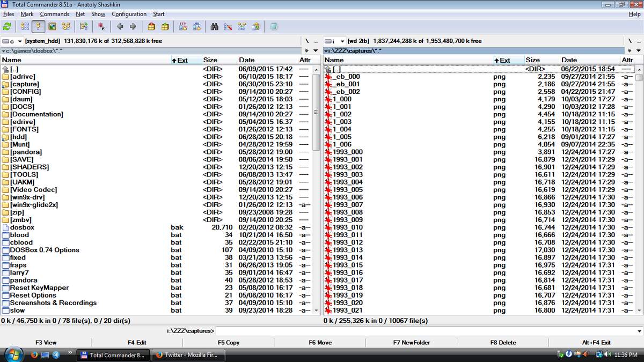Open the left panel drive c dropdown
644x362 pixels.
(x=12, y=41)
